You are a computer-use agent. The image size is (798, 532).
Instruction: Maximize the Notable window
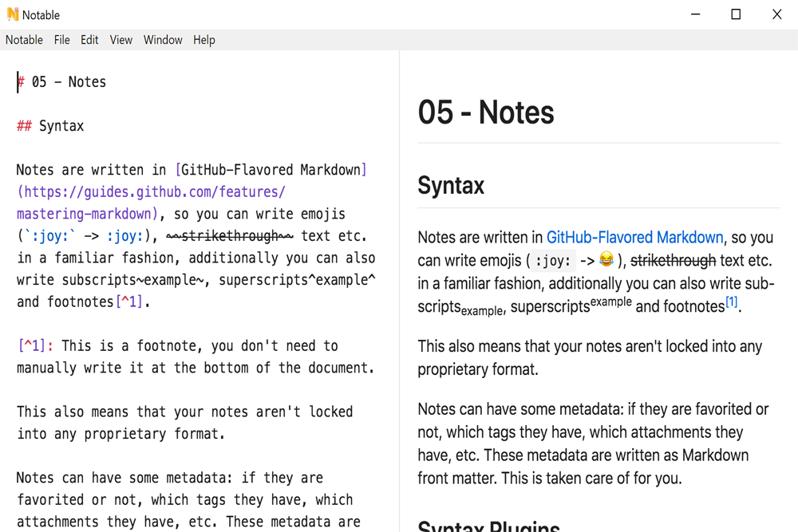pos(736,14)
